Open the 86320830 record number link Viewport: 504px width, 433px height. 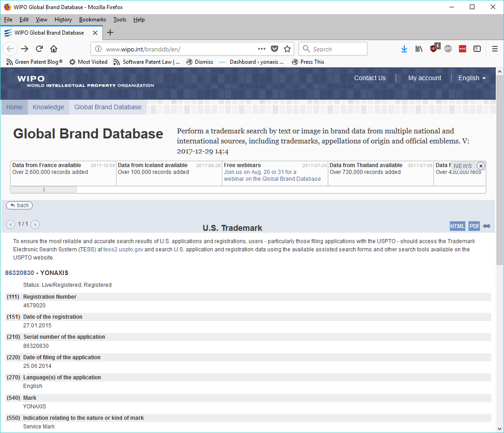click(x=20, y=273)
